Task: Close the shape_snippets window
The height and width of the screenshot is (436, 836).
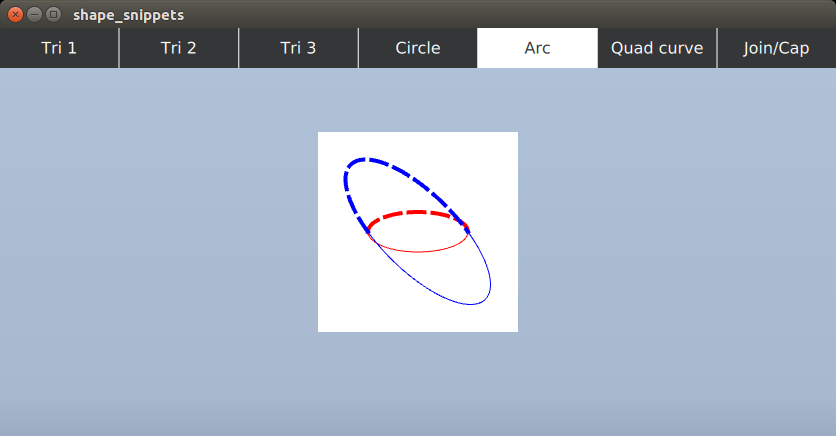Action: 15,15
